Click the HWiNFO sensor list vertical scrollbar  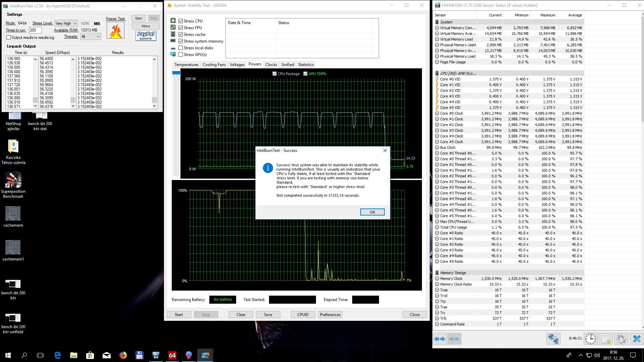(x=642, y=170)
